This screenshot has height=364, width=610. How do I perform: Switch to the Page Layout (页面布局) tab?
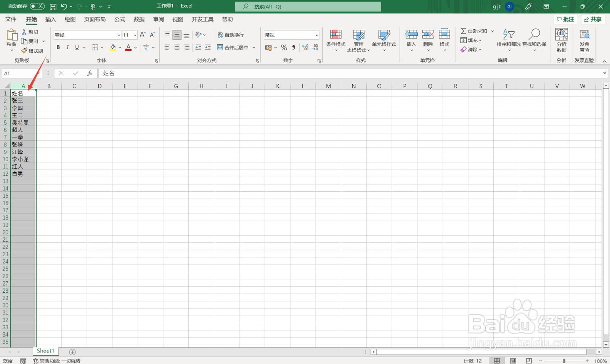coord(95,19)
